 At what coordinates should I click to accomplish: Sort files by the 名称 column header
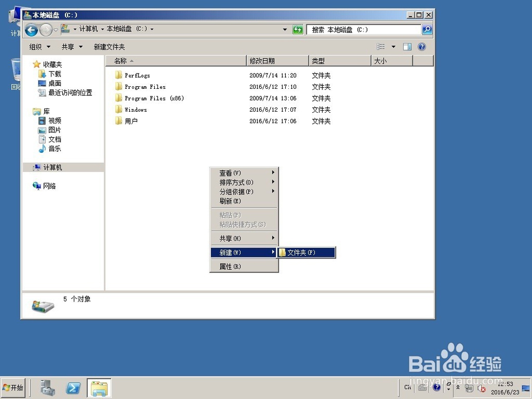point(121,61)
